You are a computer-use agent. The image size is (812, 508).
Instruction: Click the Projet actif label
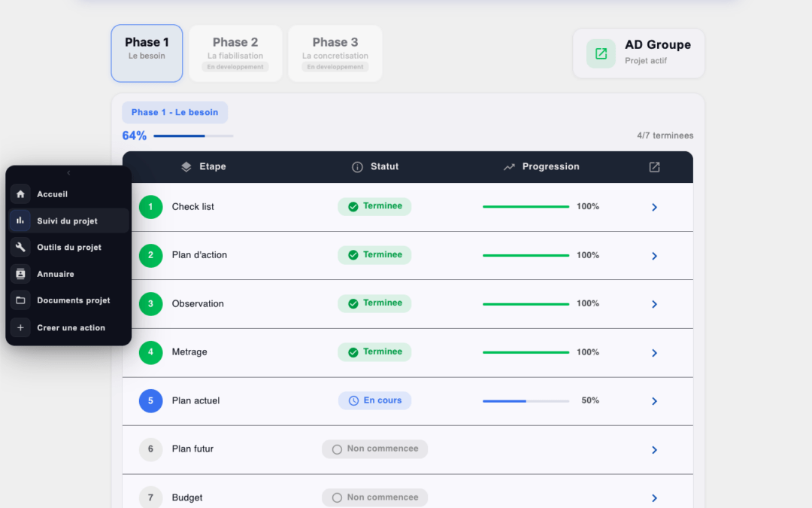(645, 61)
